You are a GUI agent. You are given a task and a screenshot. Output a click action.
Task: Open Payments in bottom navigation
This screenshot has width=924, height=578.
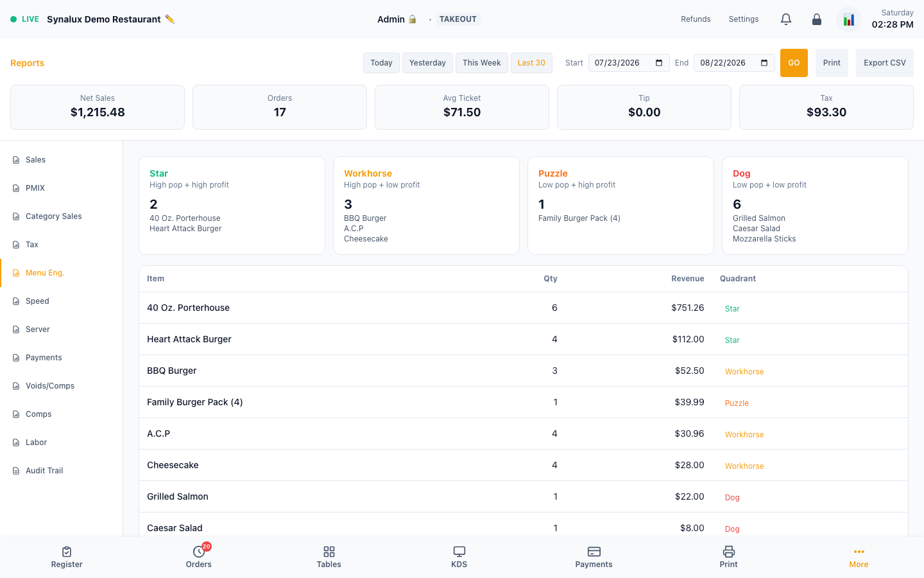click(594, 557)
